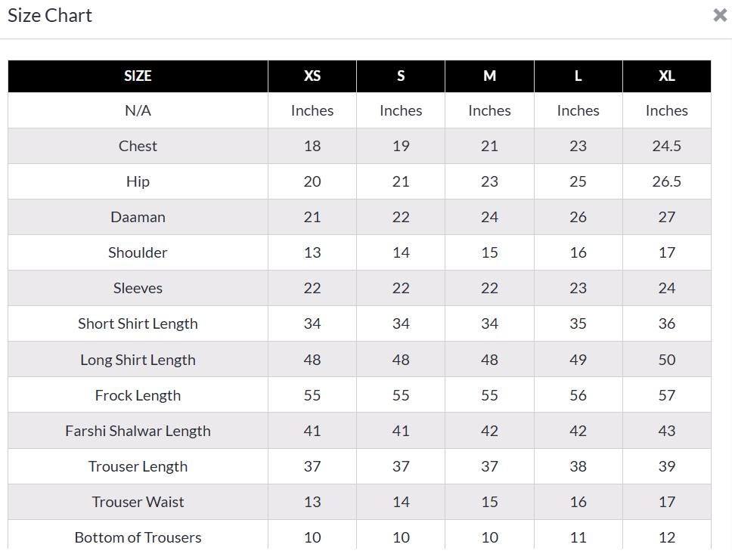Close the Size Chart popup
The width and height of the screenshot is (732, 560).
coord(719,15)
